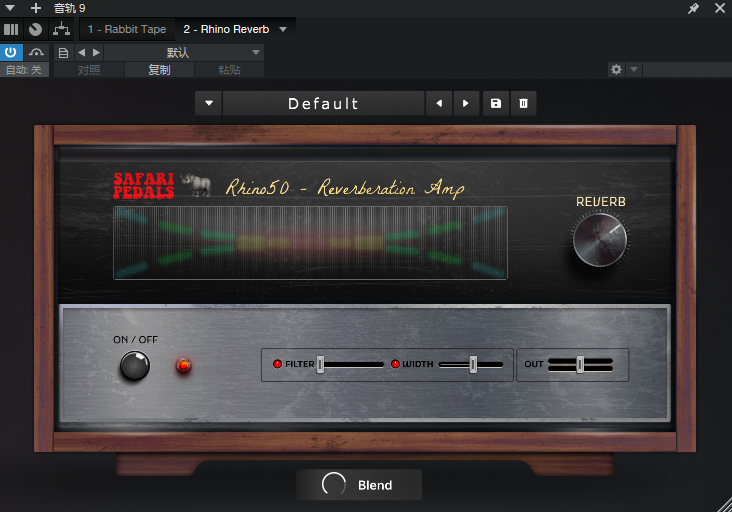Click the 对照 compare button
Screen dimensions: 732x512
pyautogui.click(x=89, y=70)
